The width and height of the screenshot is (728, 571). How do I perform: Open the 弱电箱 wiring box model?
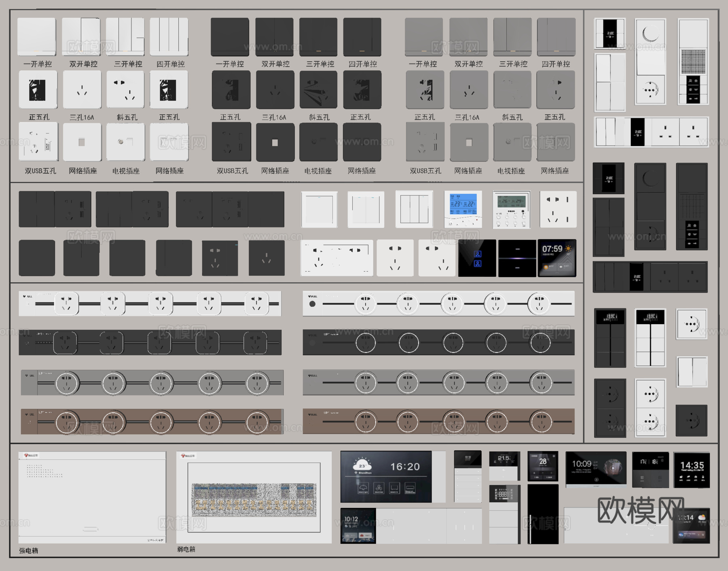pyautogui.click(x=254, y=497)
